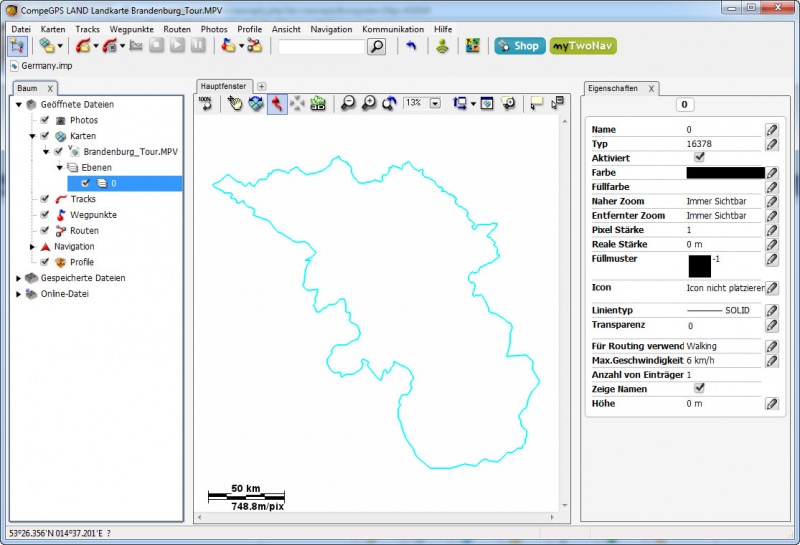
Task: Click the black Farbe color swatch
Action: click(725, 173)
